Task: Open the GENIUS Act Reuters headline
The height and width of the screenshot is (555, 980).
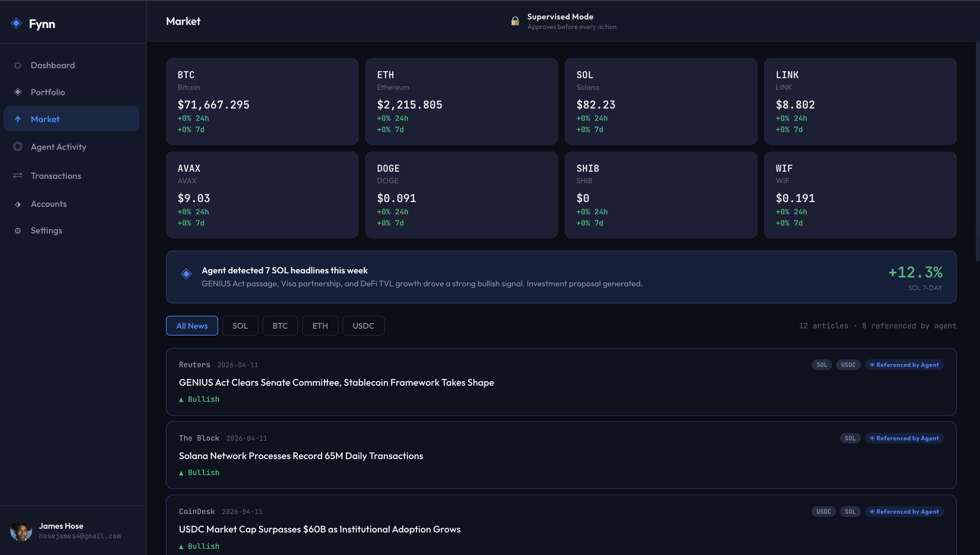Action: [x=336, y=382]
